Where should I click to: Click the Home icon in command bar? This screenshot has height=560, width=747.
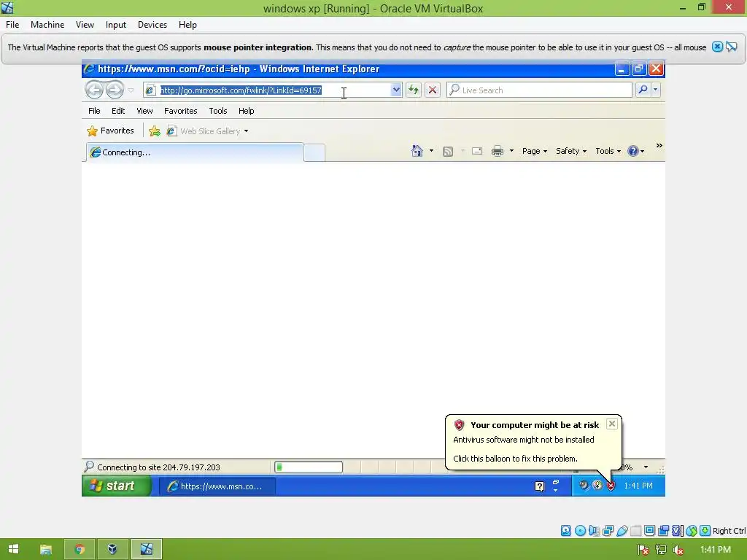[417, 151]
